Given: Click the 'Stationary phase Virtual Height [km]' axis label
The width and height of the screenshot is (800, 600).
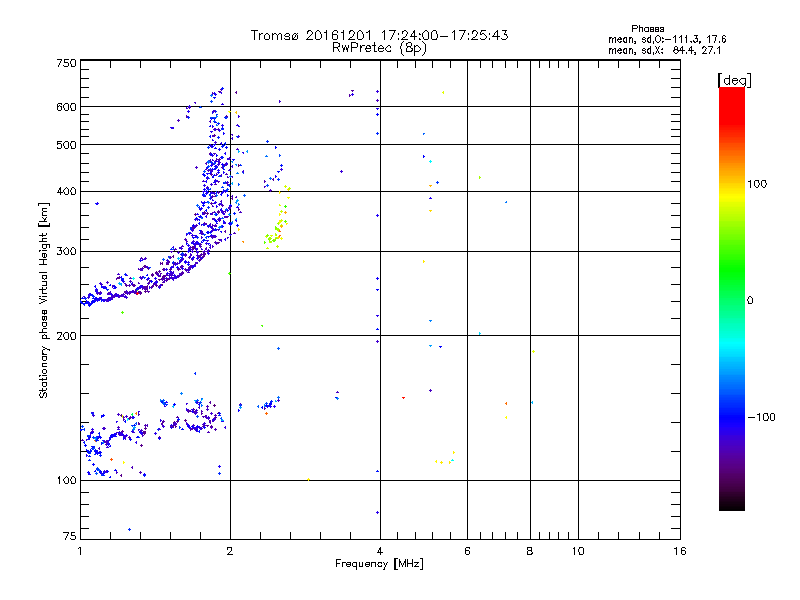Looking at the screenshot, I should [x=44, y=301].
